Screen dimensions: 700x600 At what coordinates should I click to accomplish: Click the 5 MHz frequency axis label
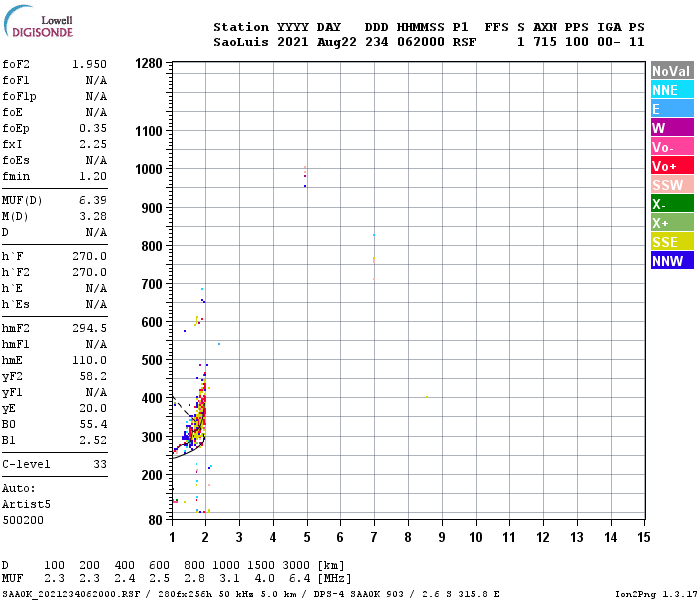point(307,537)
